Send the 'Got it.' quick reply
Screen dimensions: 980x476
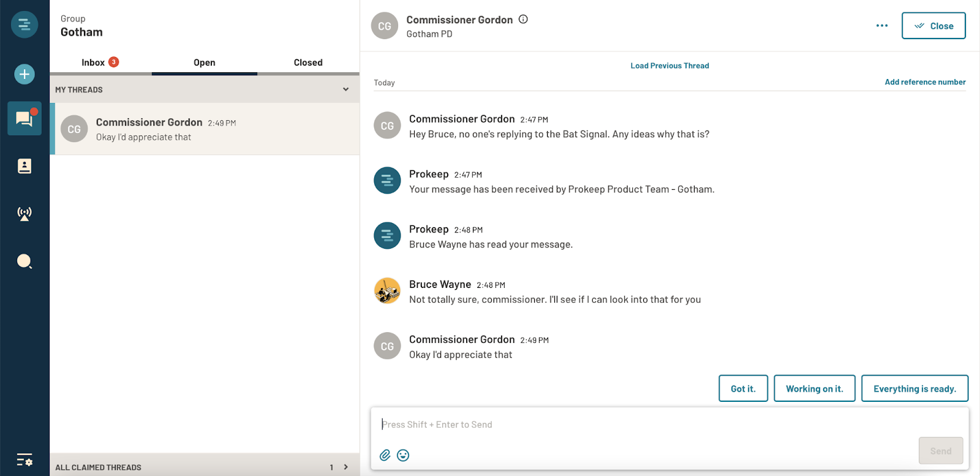point(743,388)
